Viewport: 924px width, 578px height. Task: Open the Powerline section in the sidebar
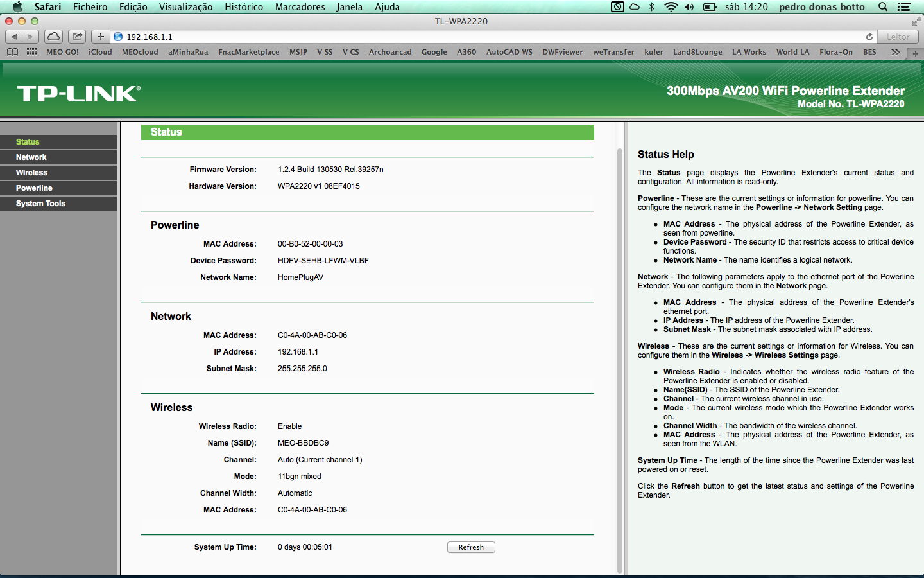[58, 188]
